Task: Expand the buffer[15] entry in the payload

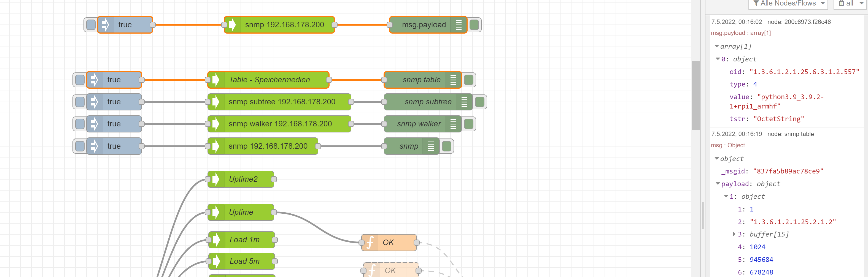Action: [734, 234]
